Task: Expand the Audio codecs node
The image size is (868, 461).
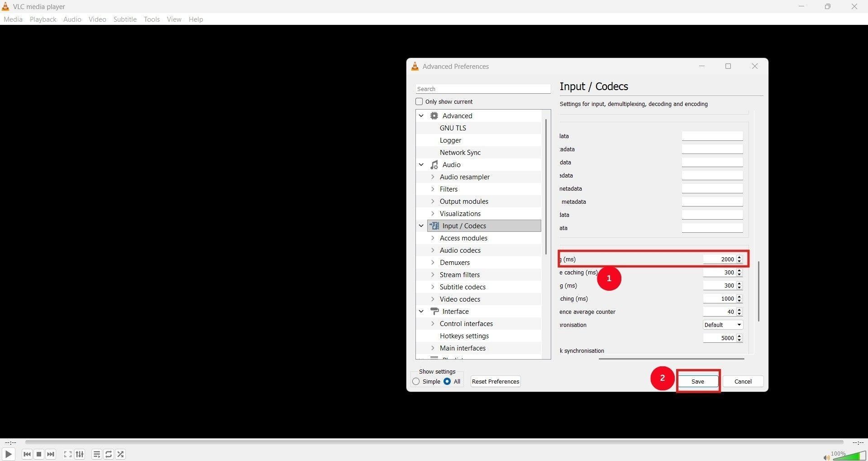Action: coord(433,250)
